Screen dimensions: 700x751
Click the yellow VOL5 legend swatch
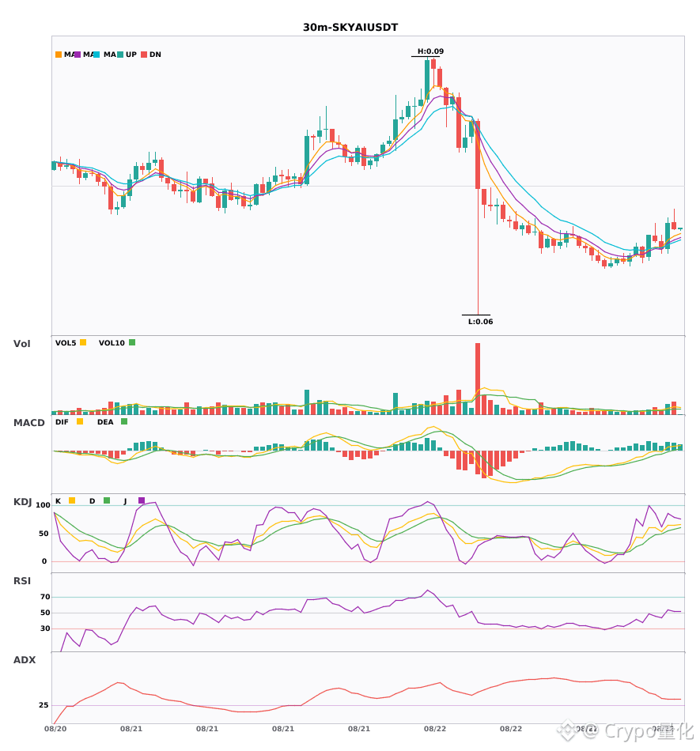(83, 342)
